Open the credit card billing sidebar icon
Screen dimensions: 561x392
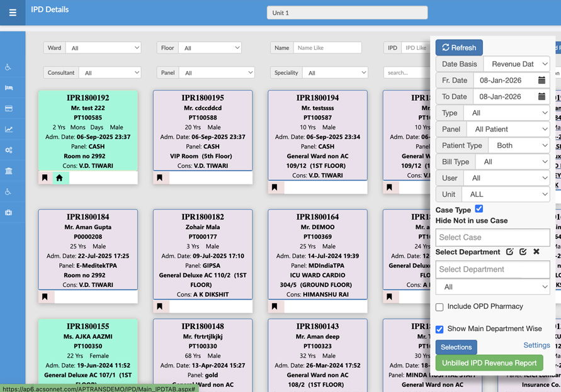tap(9, 109)
